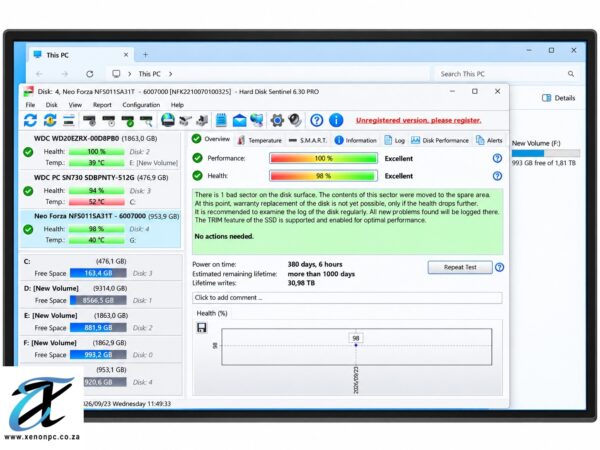This screenshot has height=450, width=600.
Task: Switch to the Temperature tab
Action: click(x=260, y=140)
